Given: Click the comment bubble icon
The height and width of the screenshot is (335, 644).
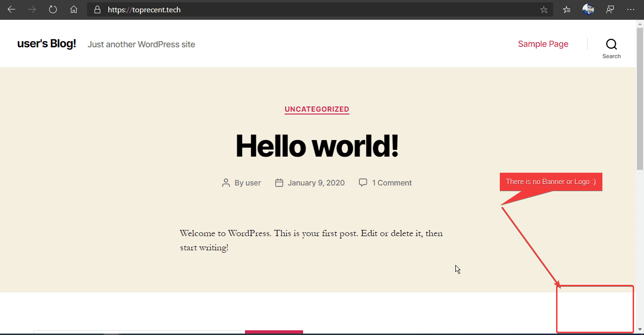Looking at the screenshot, I should tap(363, 183).
